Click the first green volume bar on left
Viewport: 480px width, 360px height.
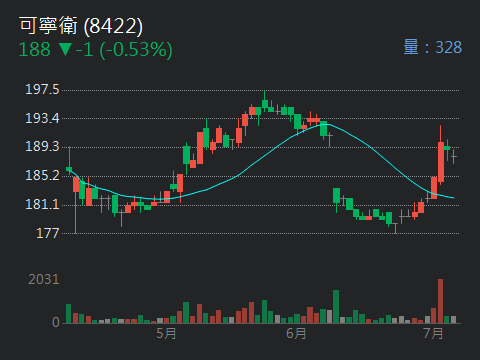pyautogui.click(x=68, y=314)
